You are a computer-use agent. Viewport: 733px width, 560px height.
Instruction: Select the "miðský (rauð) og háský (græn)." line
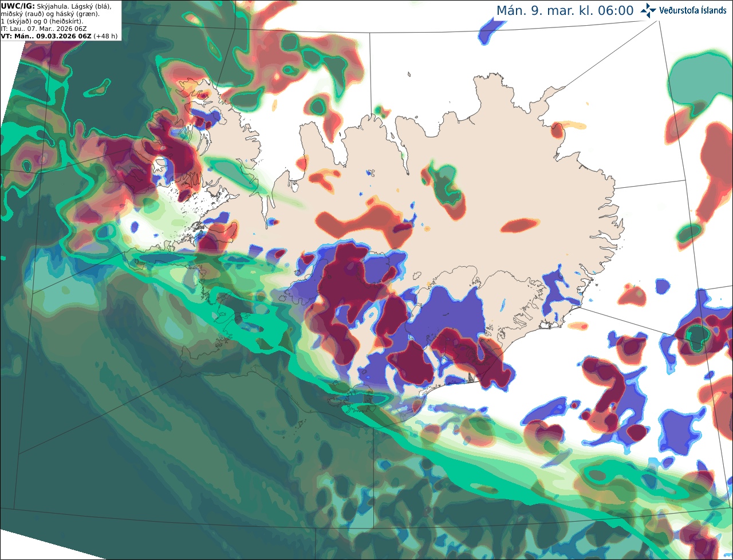pyautogui.click(x=50, y=13)
